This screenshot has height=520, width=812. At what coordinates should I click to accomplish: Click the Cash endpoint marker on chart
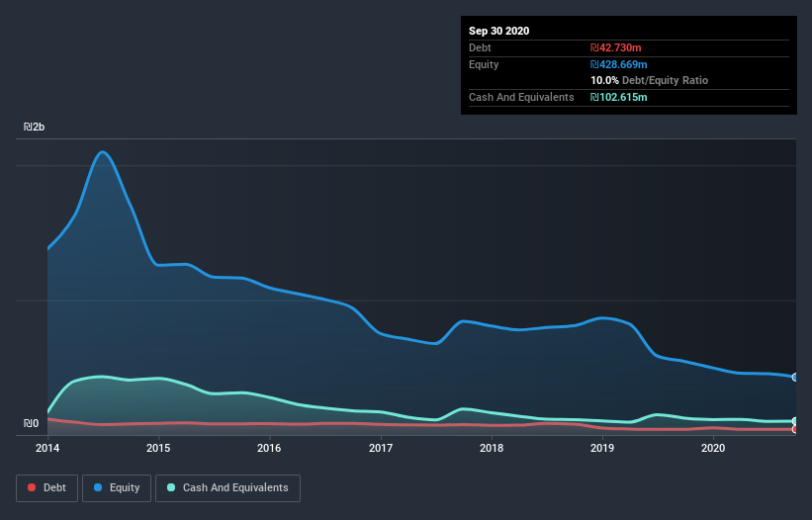pos(795,421)
